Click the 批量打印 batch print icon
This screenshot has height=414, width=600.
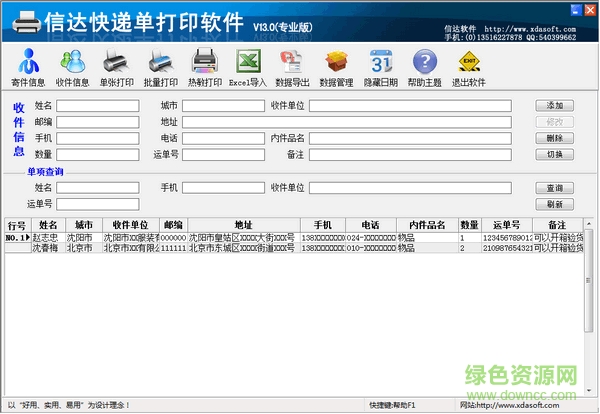(x=160, y=67)
